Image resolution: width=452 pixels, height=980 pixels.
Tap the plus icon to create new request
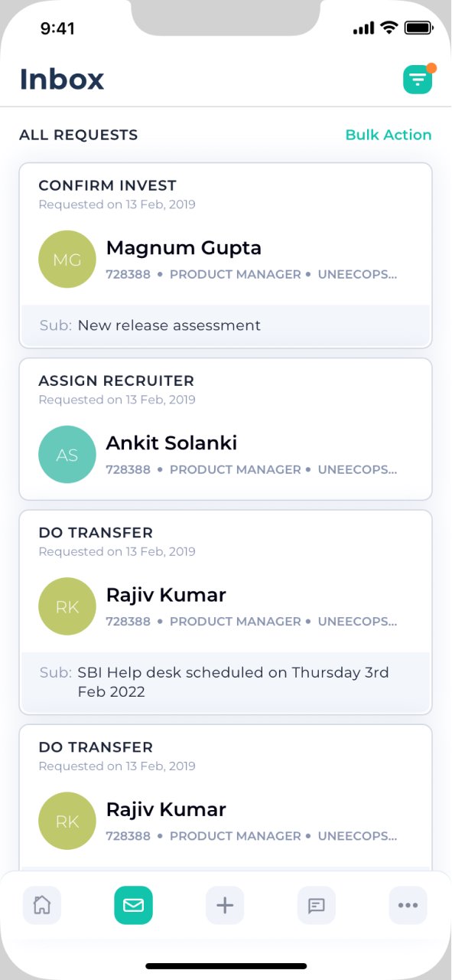pos(224,905)
